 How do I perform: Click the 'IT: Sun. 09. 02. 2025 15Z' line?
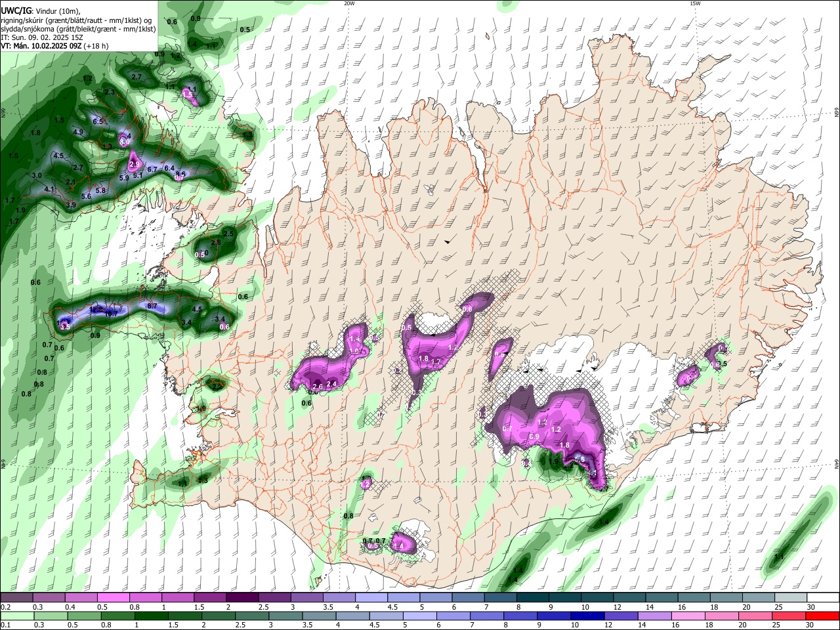pyautogui.click(x=42, y=37)
